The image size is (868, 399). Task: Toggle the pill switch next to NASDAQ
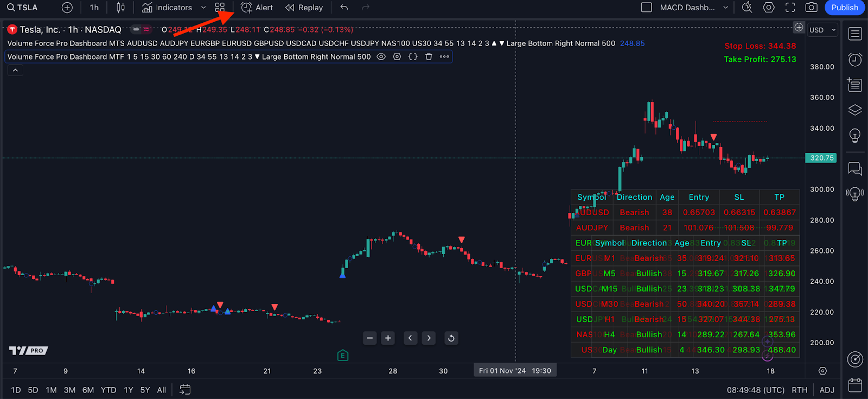tap(141, 30)
